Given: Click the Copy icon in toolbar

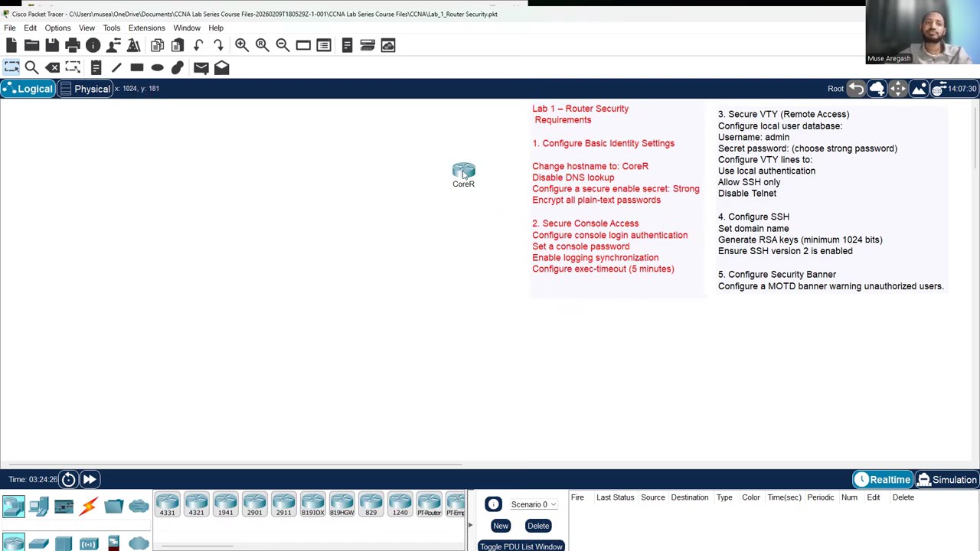Looking at the screenshot, I should coord(157,45).
